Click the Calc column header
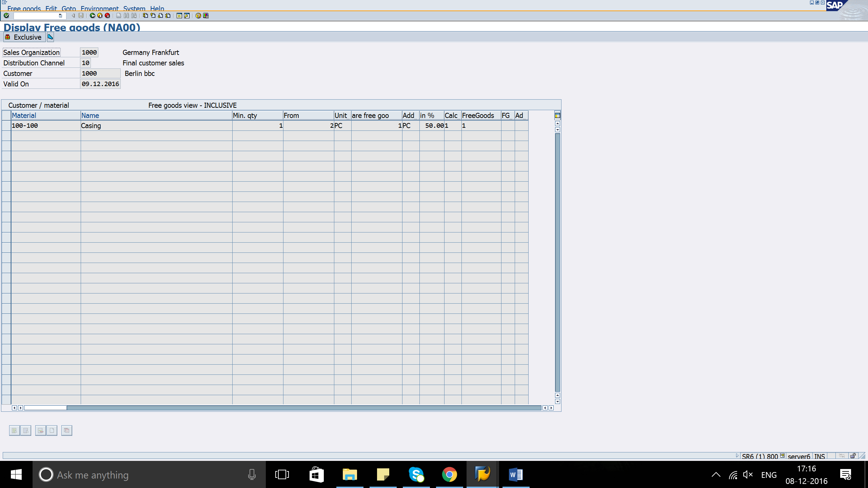868x488 pixels. tap(453, 116)
